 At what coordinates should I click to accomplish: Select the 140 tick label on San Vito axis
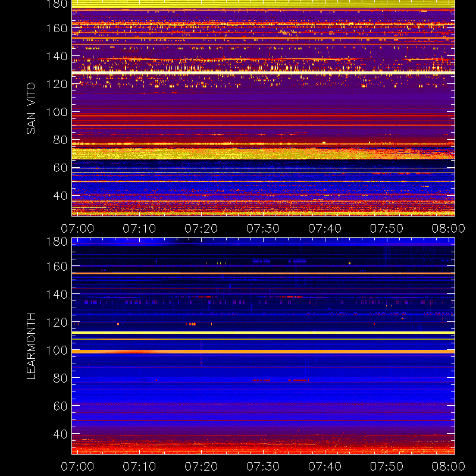coord(57,56)
